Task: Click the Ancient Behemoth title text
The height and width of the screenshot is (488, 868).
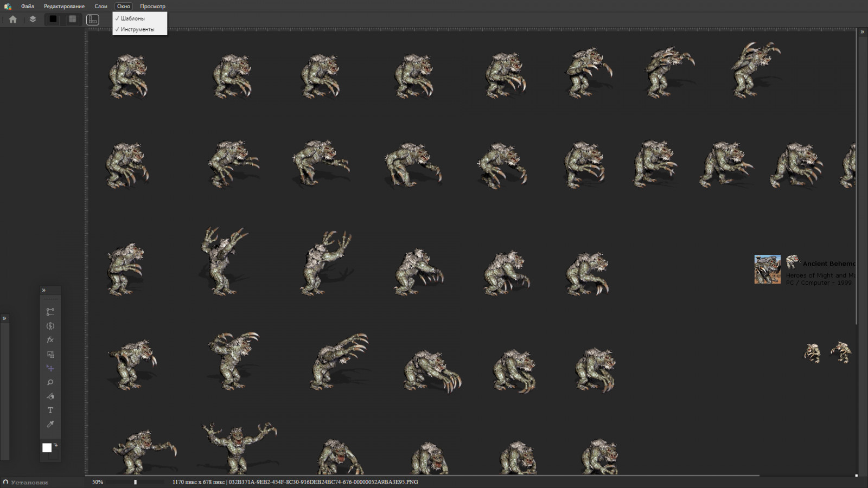Action: coord(829,264)
